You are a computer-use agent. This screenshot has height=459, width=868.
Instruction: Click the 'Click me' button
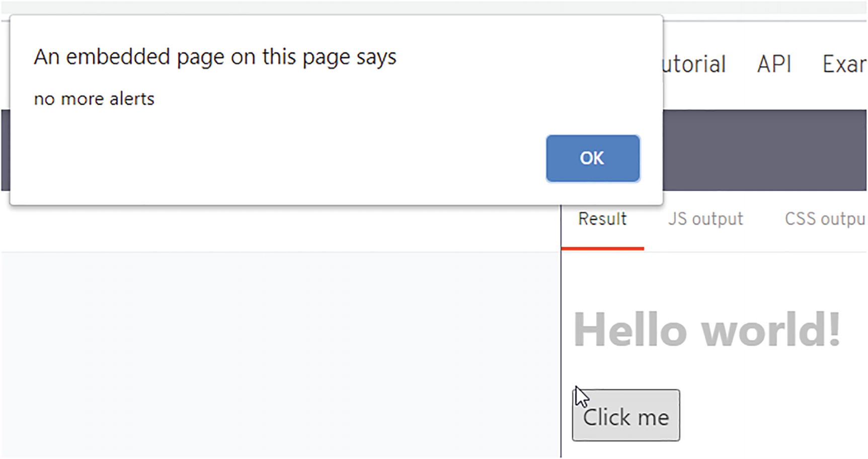(x=626, y=416)
